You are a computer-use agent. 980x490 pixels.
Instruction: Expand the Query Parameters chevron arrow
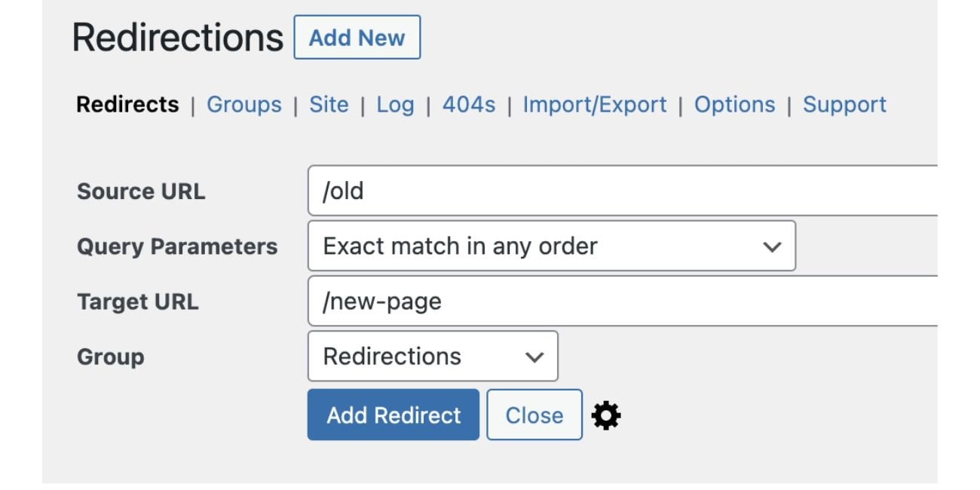click(x=771, y=246)
